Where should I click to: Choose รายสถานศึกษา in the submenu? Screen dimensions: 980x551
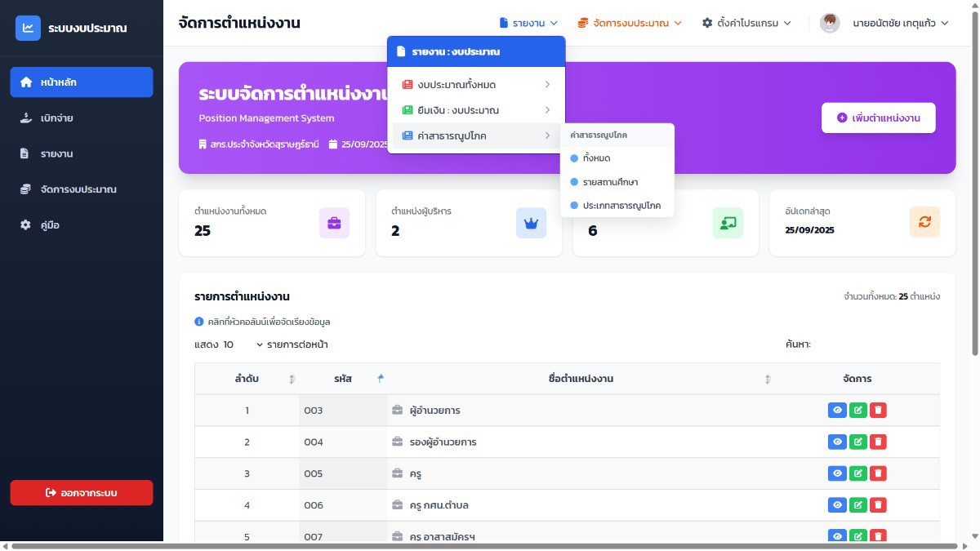click(617, 181)
